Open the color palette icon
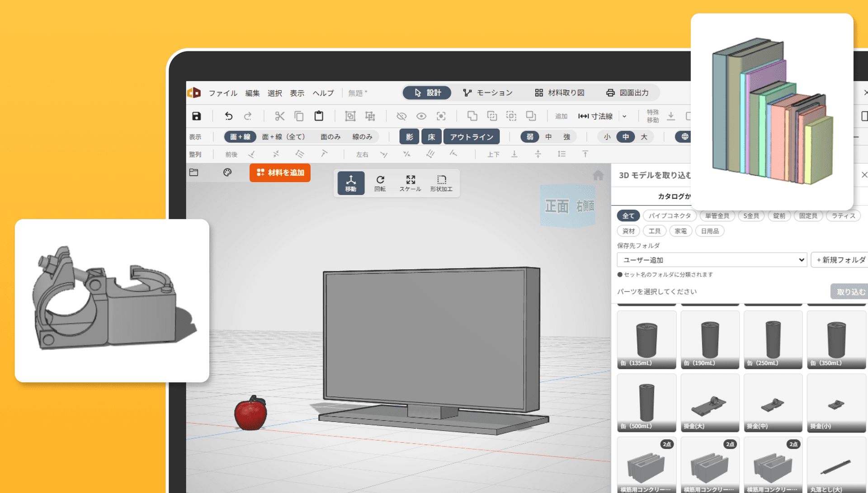 pyautogui.click(x=227, y=172)
